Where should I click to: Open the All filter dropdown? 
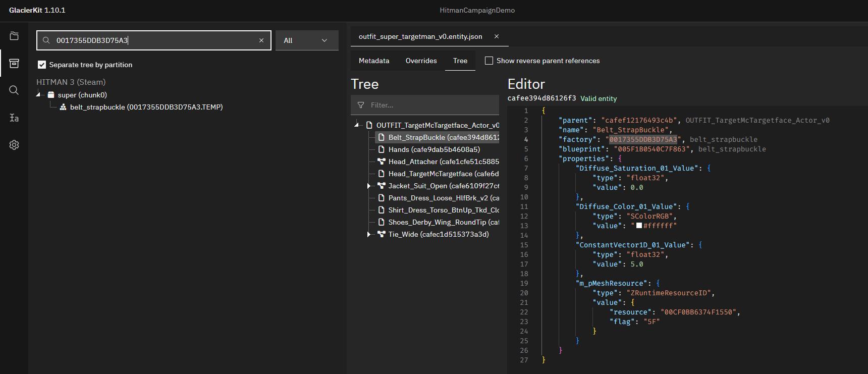tap(307, 40)
